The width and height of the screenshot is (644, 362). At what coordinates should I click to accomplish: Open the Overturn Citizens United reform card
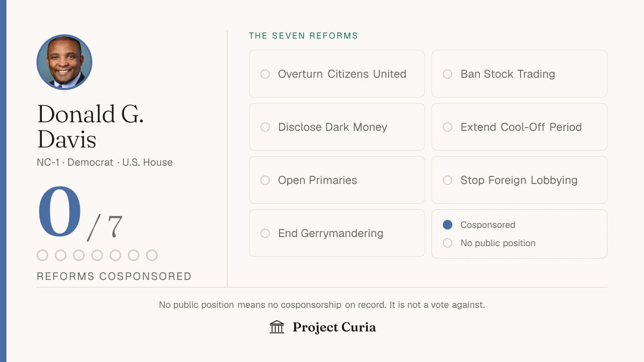337,74
